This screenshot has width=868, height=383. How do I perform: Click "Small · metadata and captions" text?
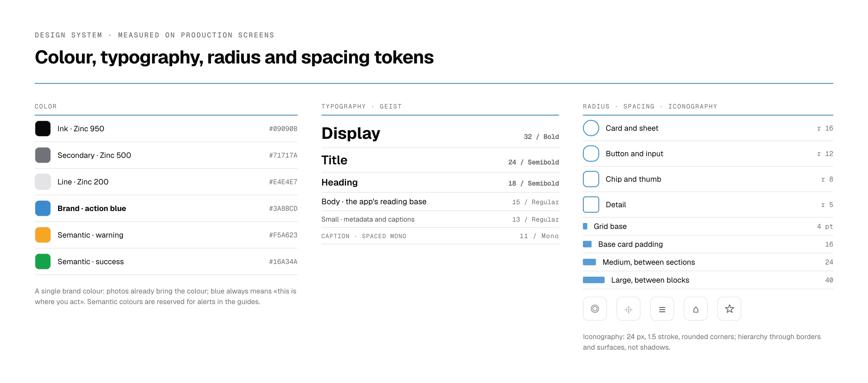pyautogui.click(x=368, y=219)
